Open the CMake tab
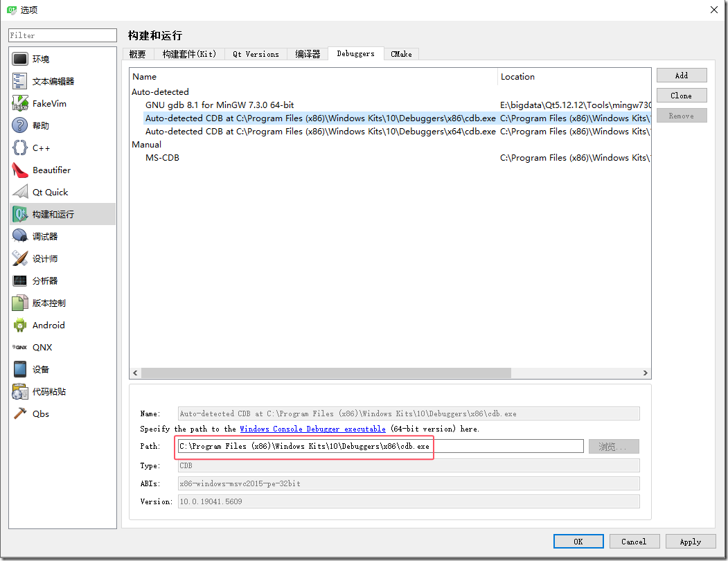Viewport: 728px width, 561px height. pyautogui.click(x=401, y=54)
